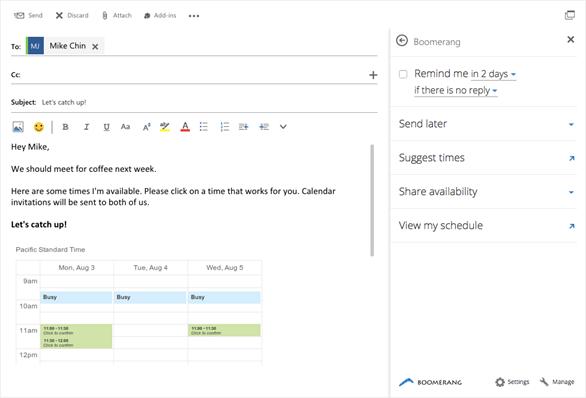Place cursor in 'Hey Mike,' line
Image resolution: width=586 pixels, height=398 pixels.
[x=30, y=146]
